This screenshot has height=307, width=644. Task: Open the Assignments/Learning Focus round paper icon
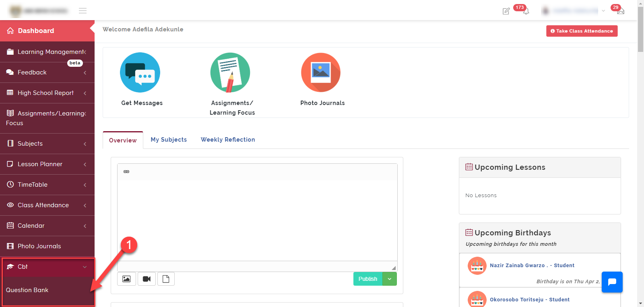(230, 72)
